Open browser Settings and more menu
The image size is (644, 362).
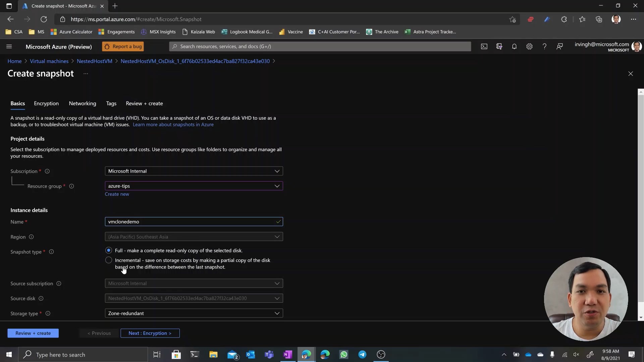click(x=633, y=19)
